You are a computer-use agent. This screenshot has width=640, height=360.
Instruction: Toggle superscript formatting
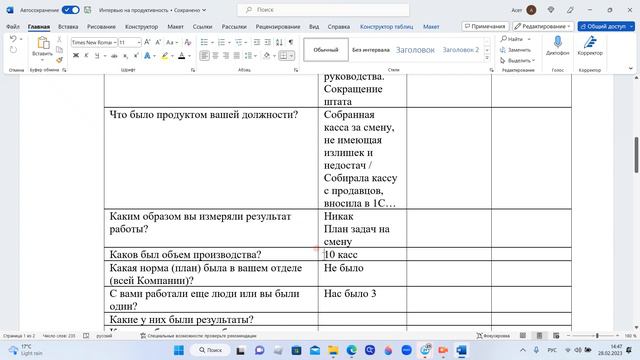click(x=136, y=56)
